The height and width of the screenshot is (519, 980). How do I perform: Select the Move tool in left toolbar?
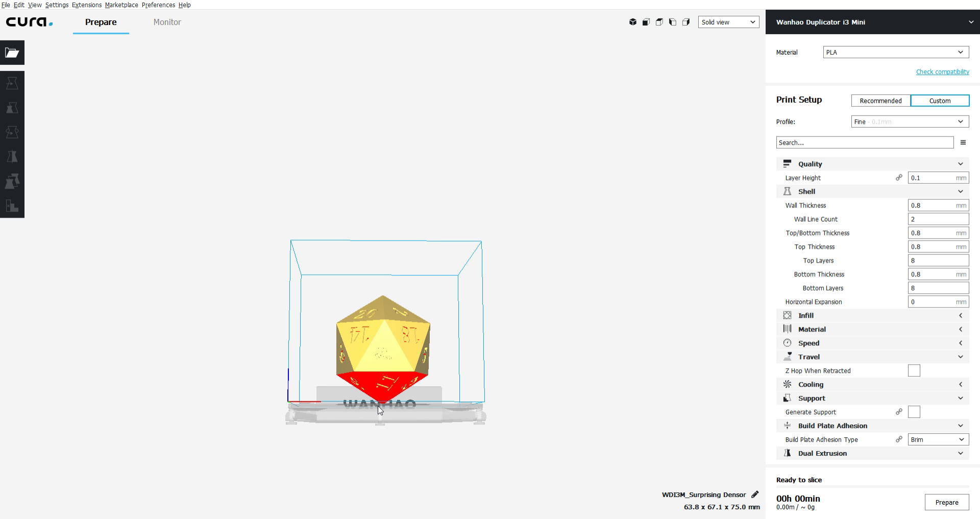pos(12,83)
